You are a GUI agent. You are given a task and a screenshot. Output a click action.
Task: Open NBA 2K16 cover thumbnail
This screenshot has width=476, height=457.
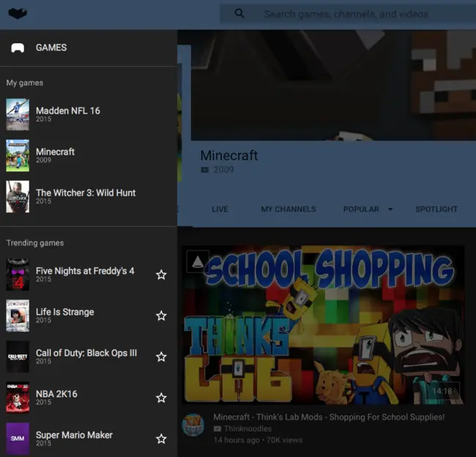pyautogui.click(x=18, y=398)
